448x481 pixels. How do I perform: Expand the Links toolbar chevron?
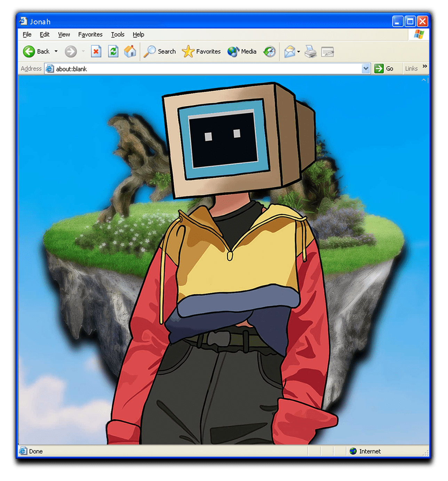(x=425, y=66)
